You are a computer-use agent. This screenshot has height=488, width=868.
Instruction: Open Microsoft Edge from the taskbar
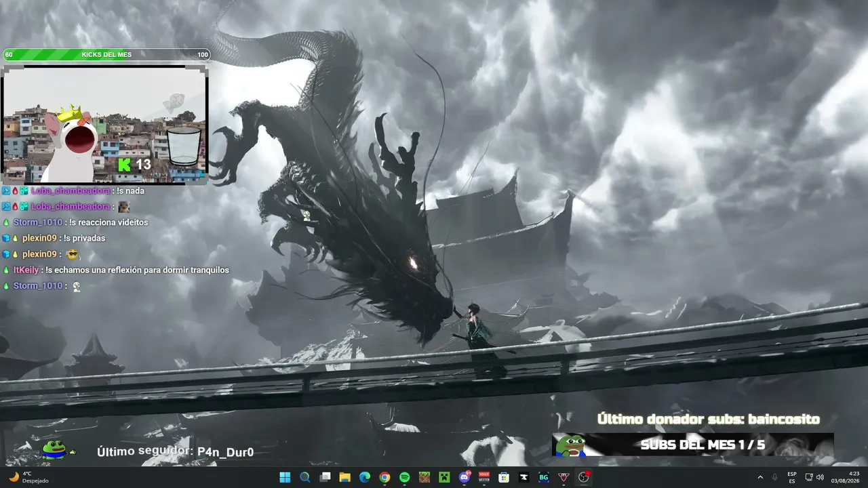[x=365, y=477]
